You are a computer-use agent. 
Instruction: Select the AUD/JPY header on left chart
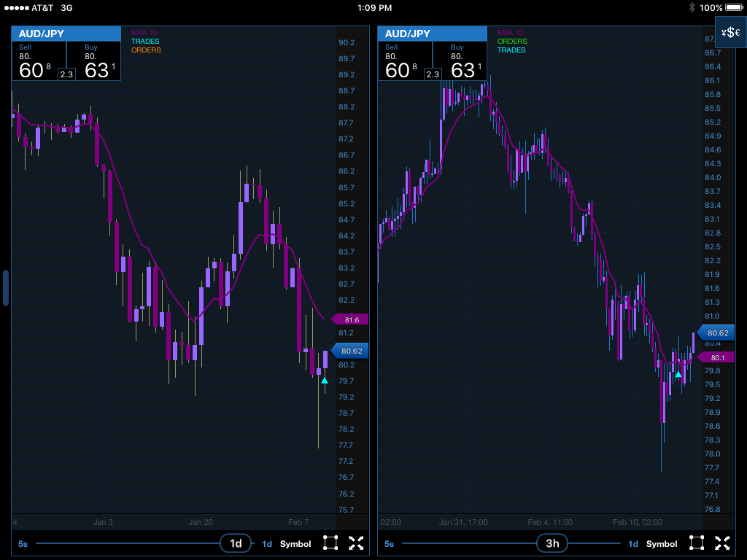click(x=66, y=34)
